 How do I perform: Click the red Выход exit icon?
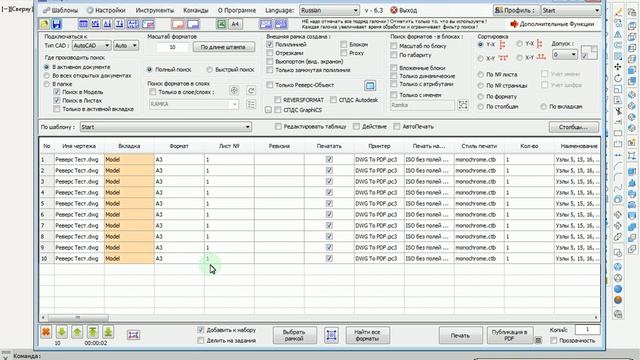click(x=394, y=10)
